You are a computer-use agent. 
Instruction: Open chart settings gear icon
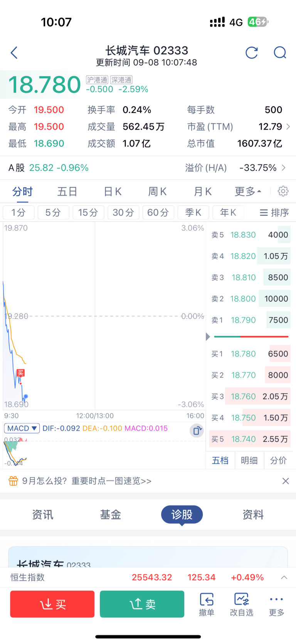pyautogui.click(x=283, y=191)
